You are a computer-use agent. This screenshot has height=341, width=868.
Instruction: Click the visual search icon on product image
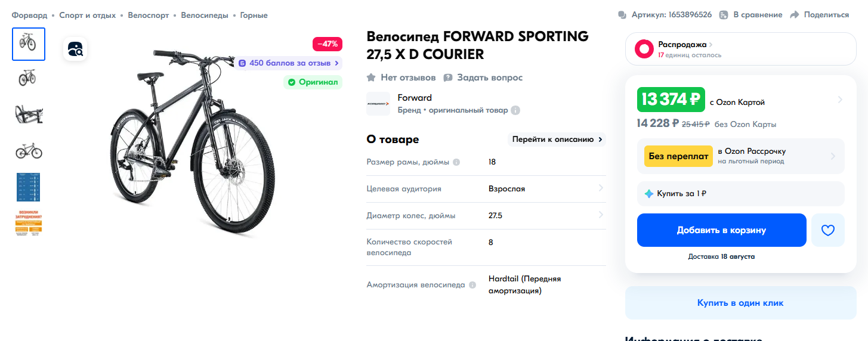pos(76,49)
